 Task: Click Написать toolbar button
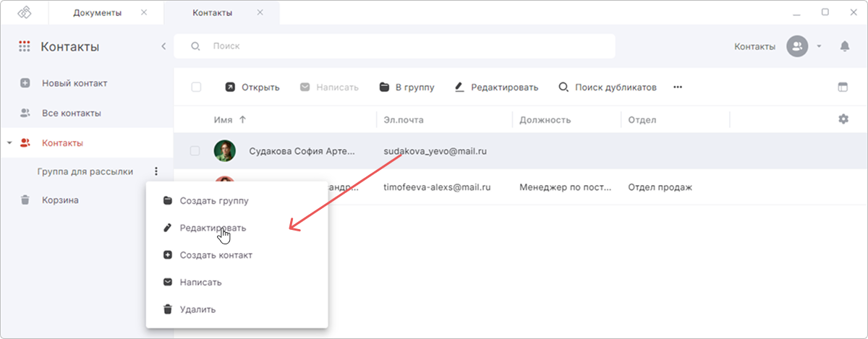329,87
